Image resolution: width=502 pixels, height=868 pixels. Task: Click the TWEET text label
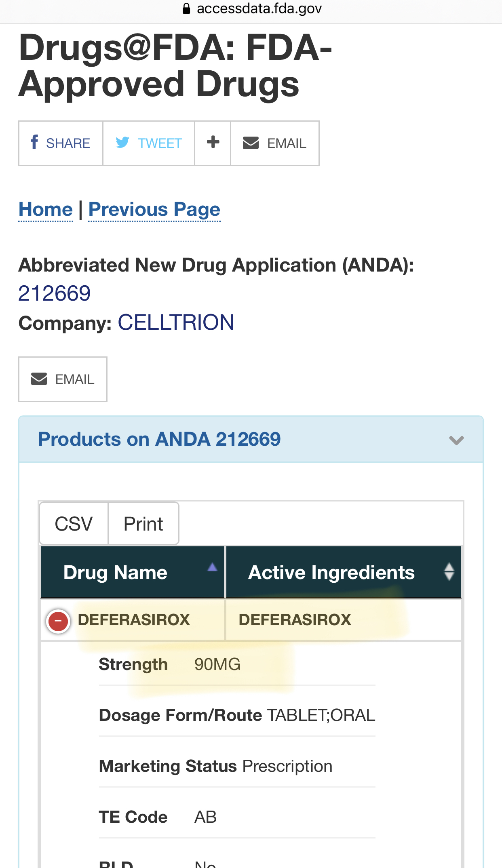[160, 143]
